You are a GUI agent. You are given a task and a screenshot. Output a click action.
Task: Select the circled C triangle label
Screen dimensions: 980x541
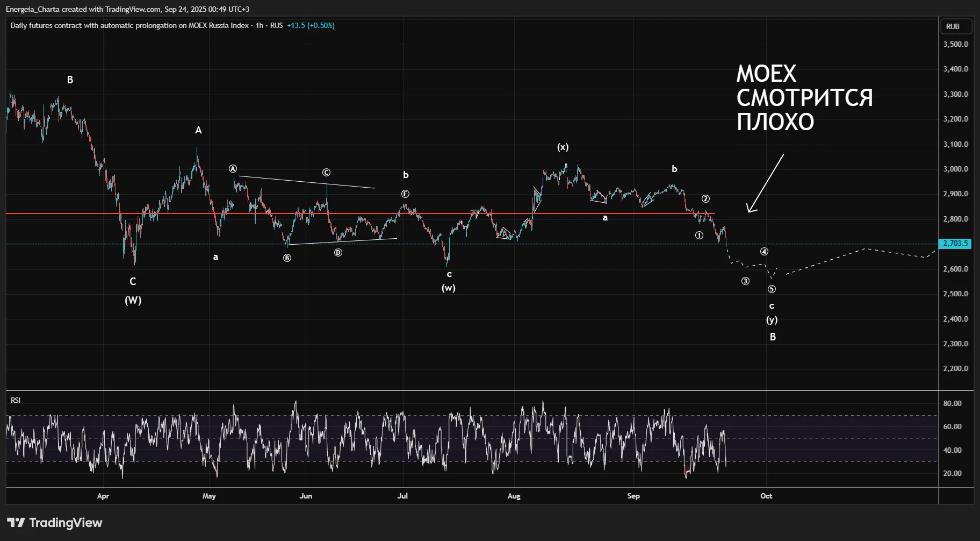326,173
